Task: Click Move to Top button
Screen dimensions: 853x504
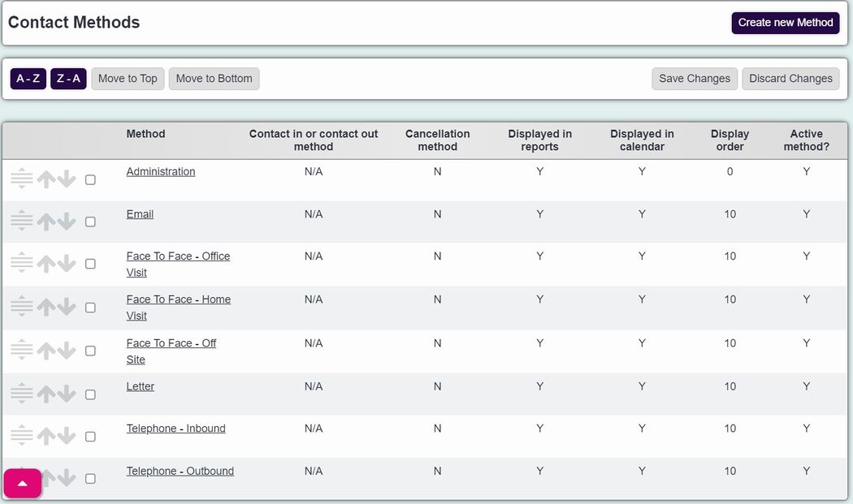Action: pyautogui.click(x=128, y=78)
